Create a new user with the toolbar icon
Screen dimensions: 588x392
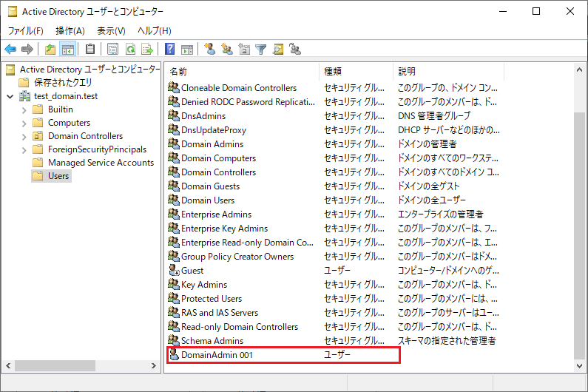[x=210, y=49]
